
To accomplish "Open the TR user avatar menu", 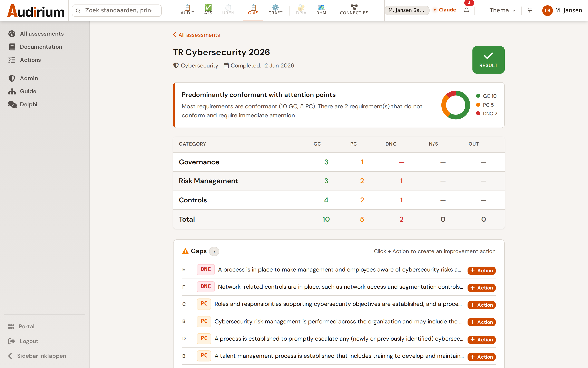I will [x=547, y=10].
